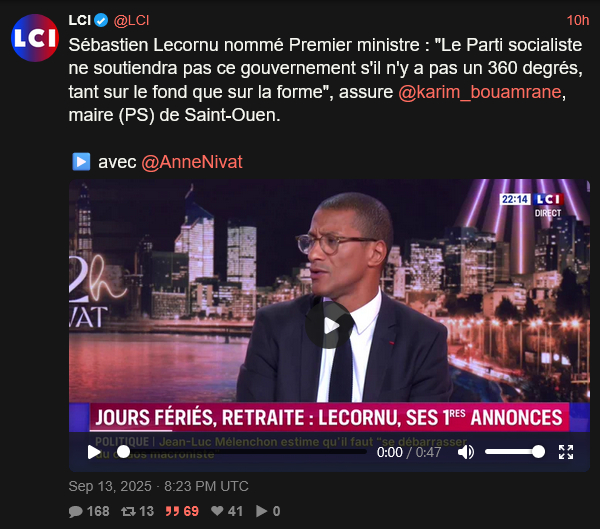
Task: Click the video thumbnail of the speaker
Action: pos(329,291)
